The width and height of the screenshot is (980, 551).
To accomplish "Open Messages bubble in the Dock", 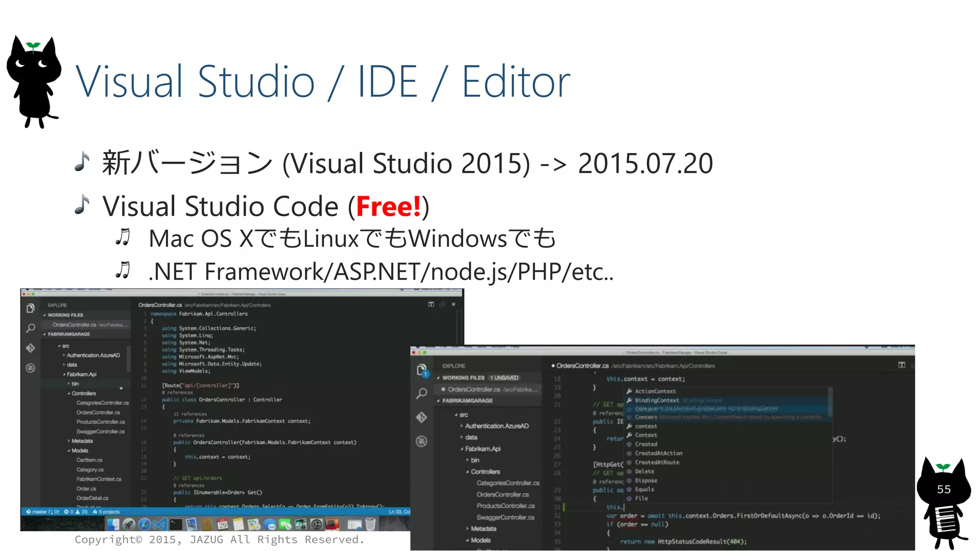I will pyautogui.click(x=270, y=524).
